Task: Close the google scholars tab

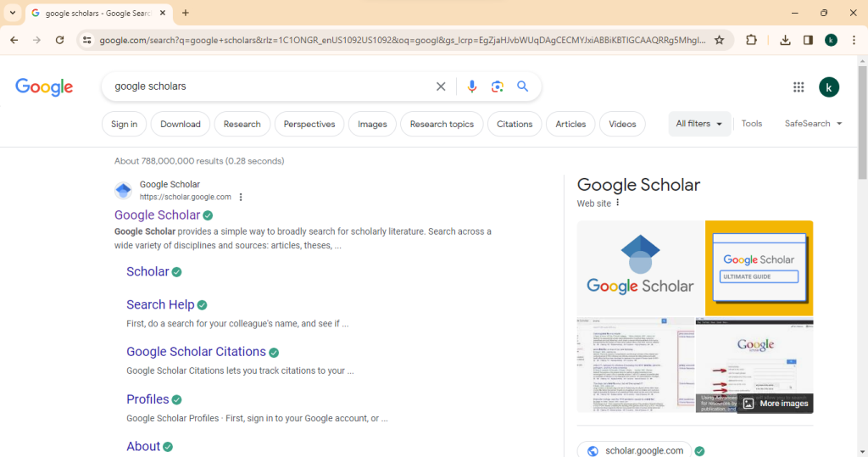Action: (162, 13)
